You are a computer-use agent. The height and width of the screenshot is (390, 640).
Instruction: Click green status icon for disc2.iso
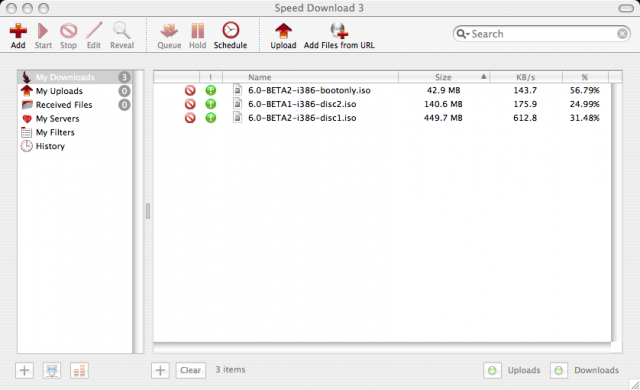(211, 104)
